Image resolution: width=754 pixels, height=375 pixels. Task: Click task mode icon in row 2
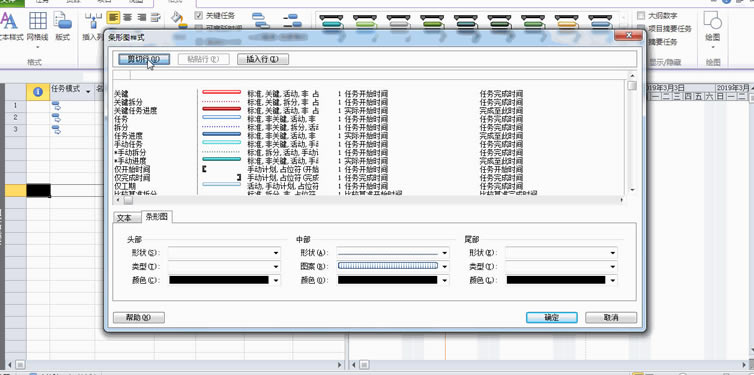[x=56, y=118]
